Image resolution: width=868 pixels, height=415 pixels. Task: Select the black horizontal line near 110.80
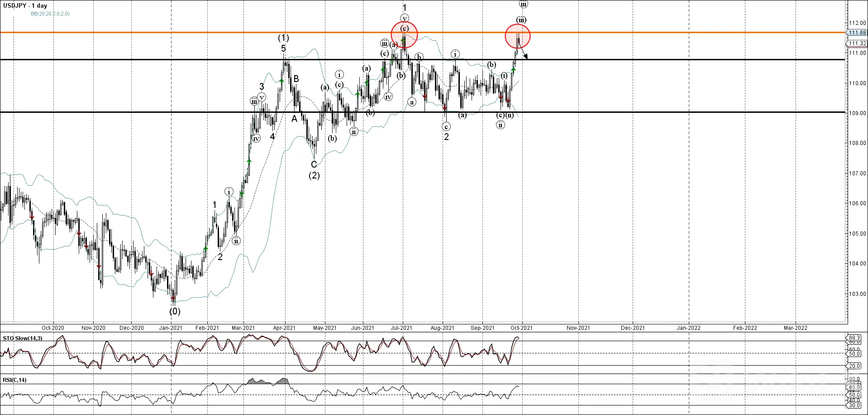click(x=423, y=59)
